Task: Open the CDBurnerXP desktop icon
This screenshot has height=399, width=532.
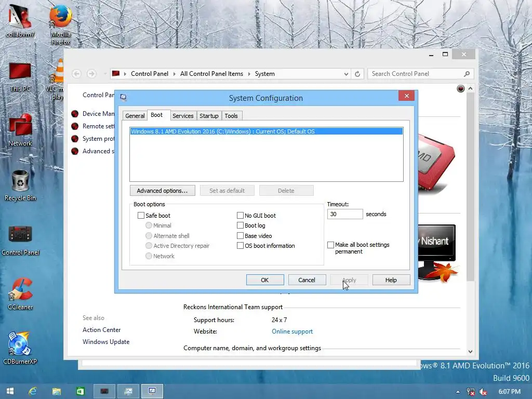Action: coord(20,348)
